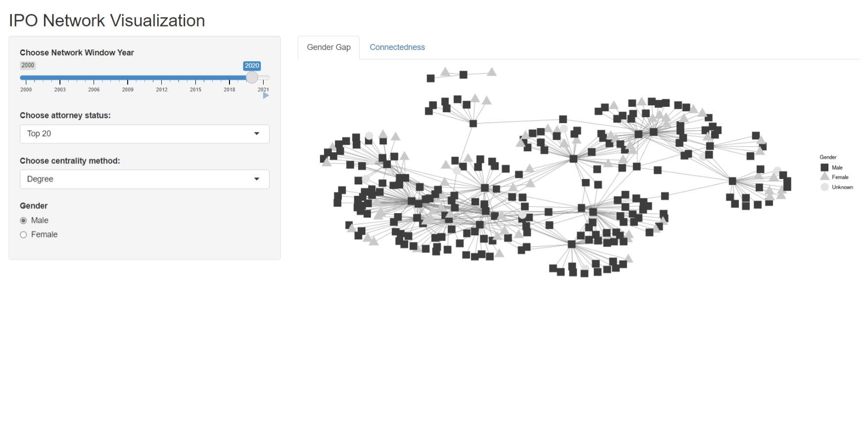Image resolution: width=868 pixels, height=421 pixels.
Task: Click the 2003 tick label on the year slider
Action: tap(60, 90)
